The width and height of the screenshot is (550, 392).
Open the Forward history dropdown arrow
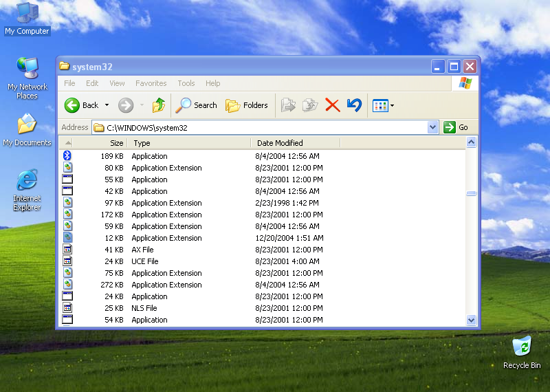[x=142, y=105]
